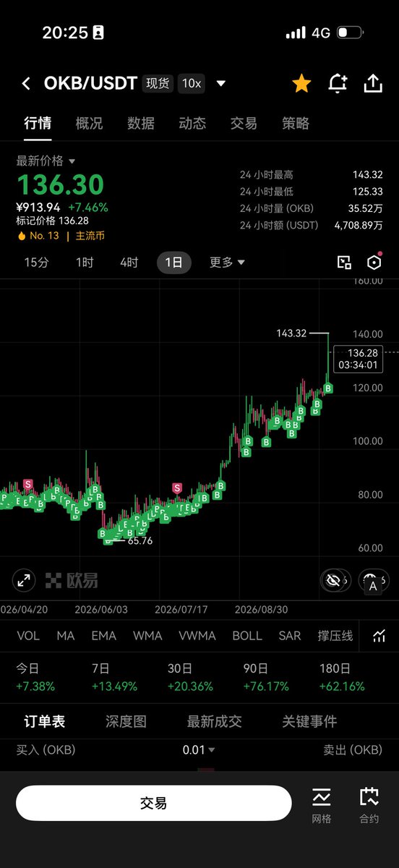
Task: Open price alert bell icon
Action: point(338,84)
